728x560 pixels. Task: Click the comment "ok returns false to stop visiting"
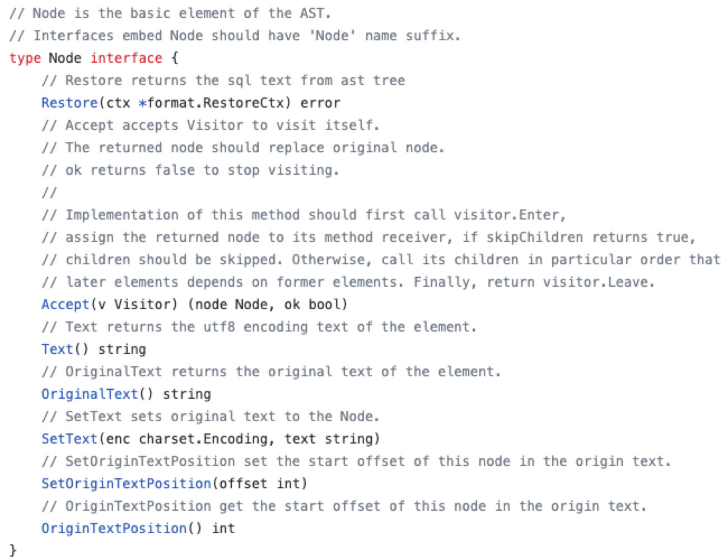[x=190, y=170]
